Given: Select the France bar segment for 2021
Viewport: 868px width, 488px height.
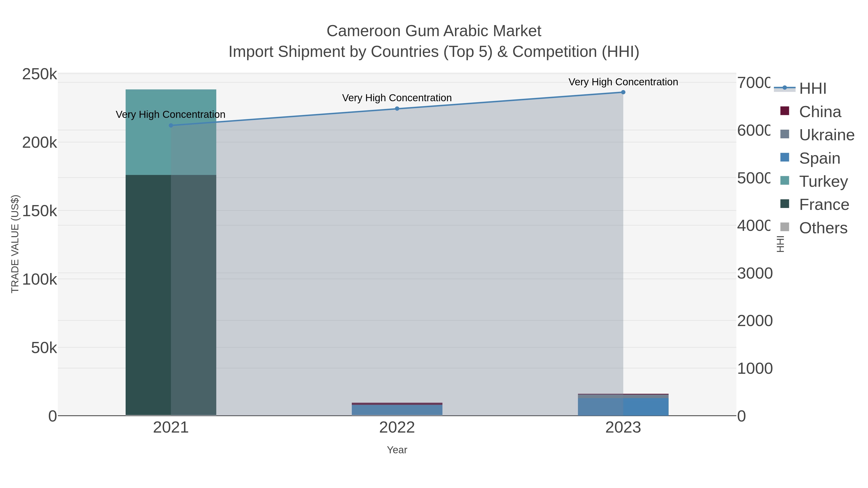Looking at the screenshot, I should coord(171,295).
